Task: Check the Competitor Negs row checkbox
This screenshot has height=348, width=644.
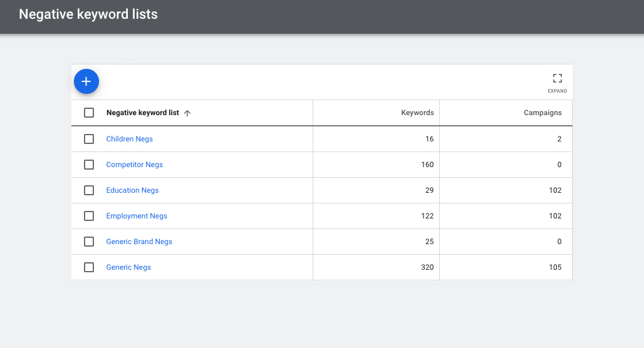Action: coord(89,165)
